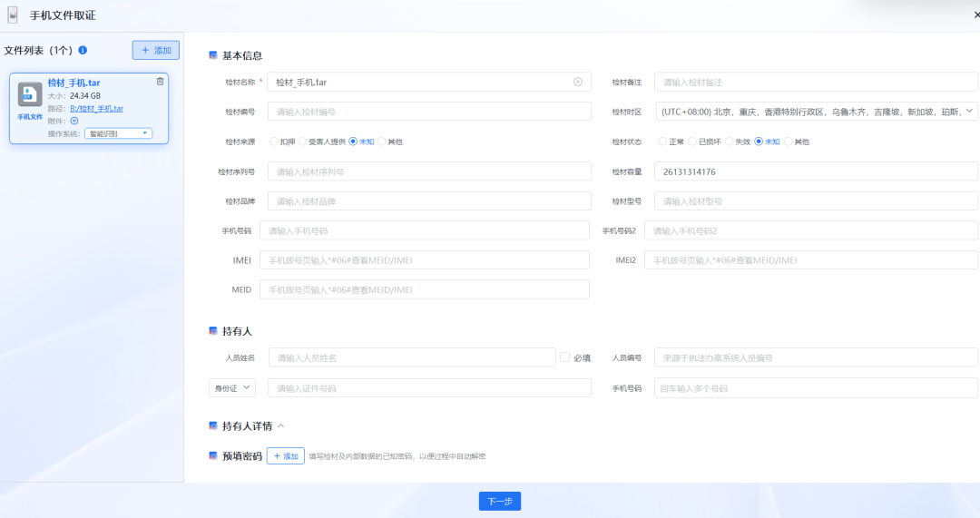This screenshot has height=518, width=980.
Task: Click the 持有人 手机号码 input field
Action: point(817,388)
